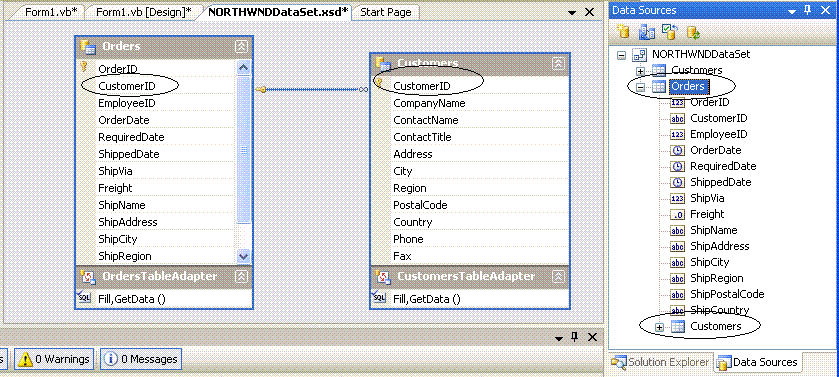Click the Orders table icon in Data Sources tree
Image resolution: width=839 pixels, height=377 pixels.
659,86
